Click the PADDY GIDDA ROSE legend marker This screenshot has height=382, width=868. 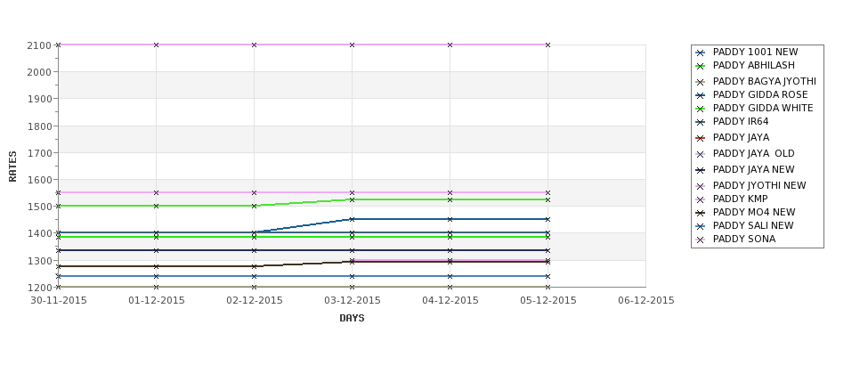(x=701, y=96)
